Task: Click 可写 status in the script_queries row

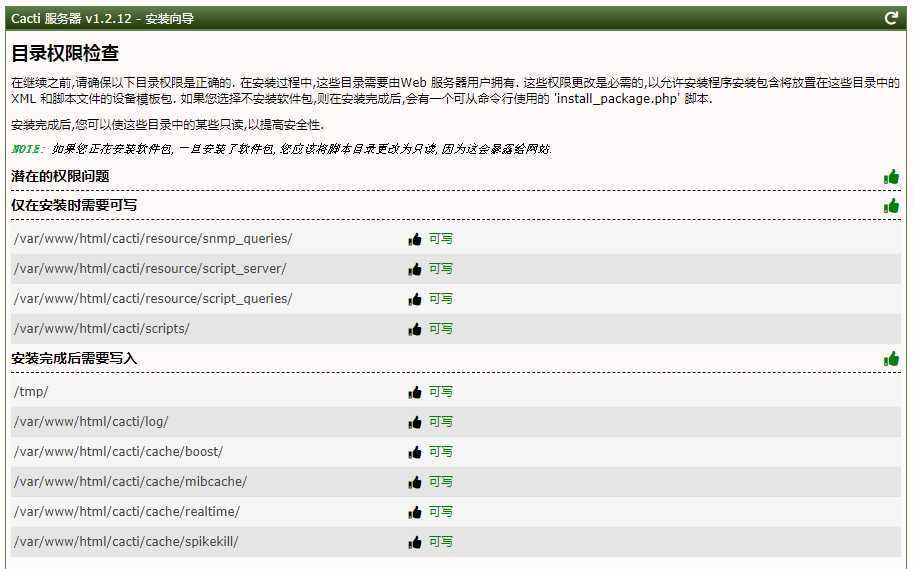Action: click(441, 299)
